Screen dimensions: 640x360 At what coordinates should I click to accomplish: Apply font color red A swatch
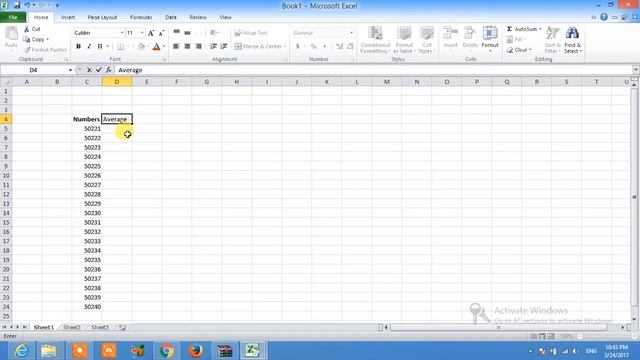coord(156,47)
